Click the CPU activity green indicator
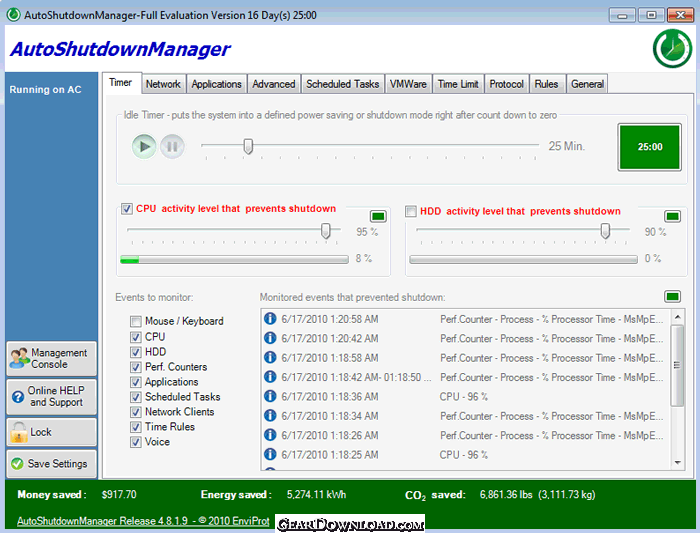This screenshot has height=533, width=700. click(x=378, y=217)
